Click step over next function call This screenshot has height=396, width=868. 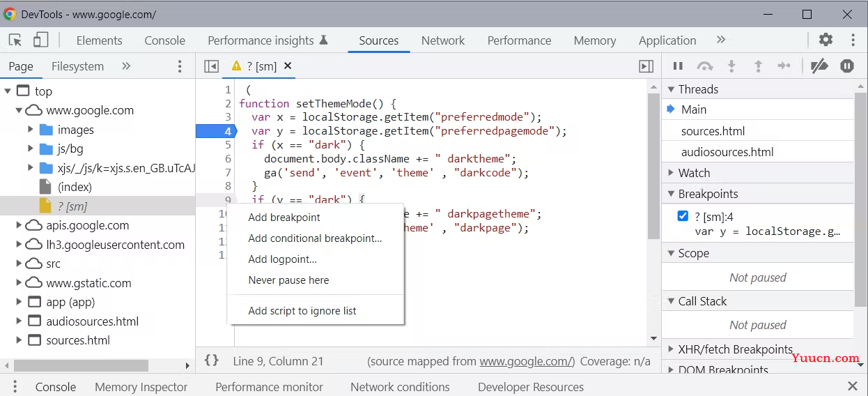coord(705,66)
